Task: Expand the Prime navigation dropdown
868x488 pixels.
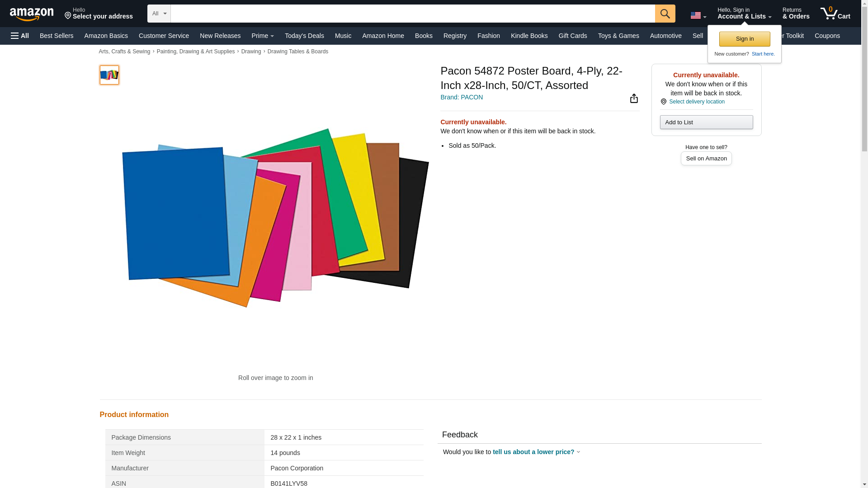Action: pyautogui.click(x=262, y=36)
